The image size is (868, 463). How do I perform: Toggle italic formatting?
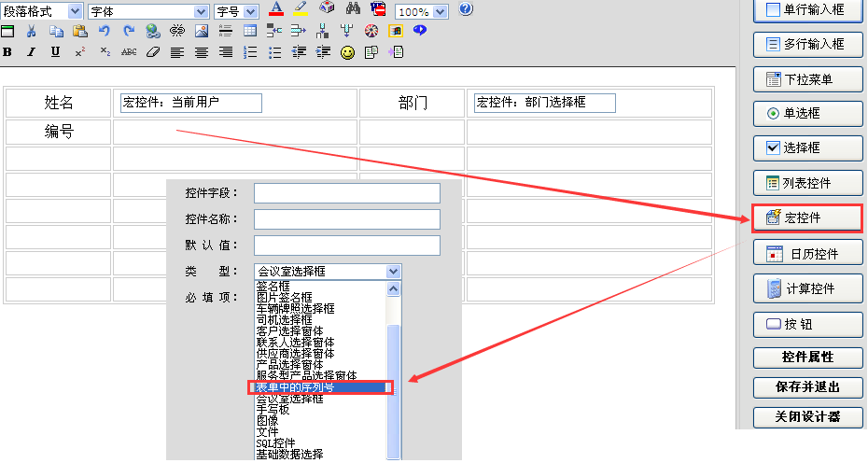coord(31,52)
